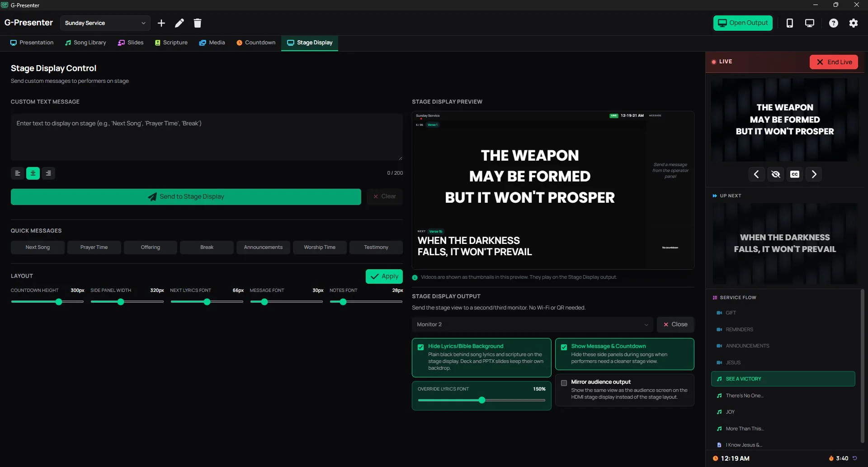Align message text right
The height and width of the screenshot is (467, 868).
(48, 173)
